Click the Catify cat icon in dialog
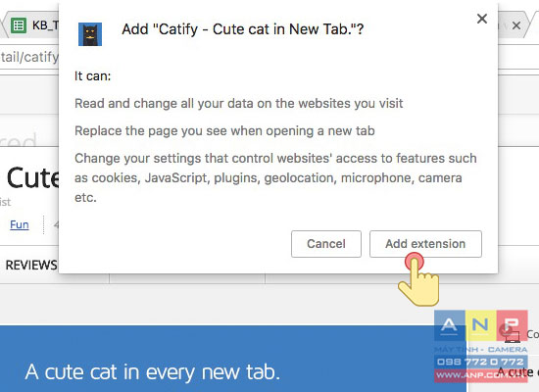539x392 pixels. pos(90,34)
